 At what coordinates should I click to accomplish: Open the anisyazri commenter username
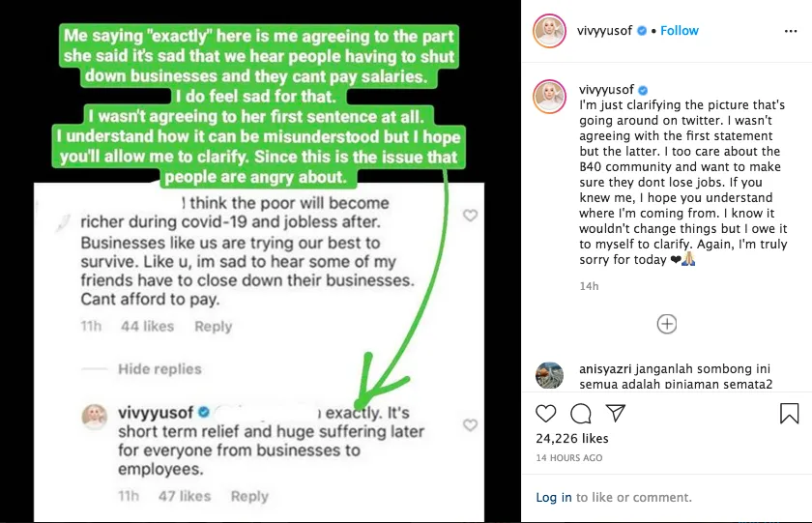point(605,368)
